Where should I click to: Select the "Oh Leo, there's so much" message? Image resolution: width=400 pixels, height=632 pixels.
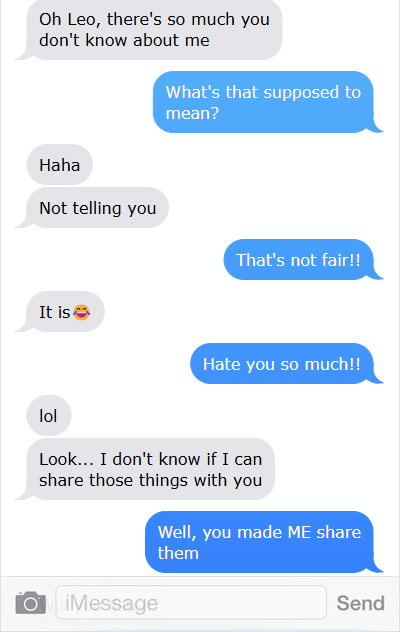click(x=154, y=30)
